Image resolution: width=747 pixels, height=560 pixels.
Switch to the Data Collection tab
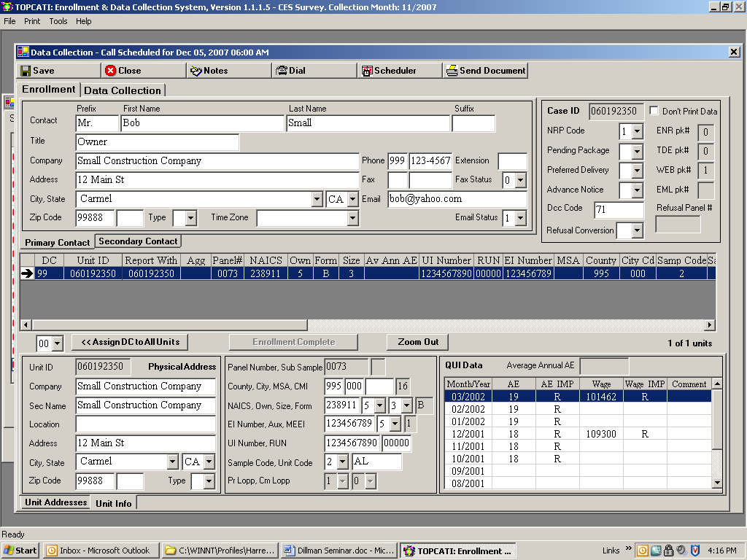[123, 90]
